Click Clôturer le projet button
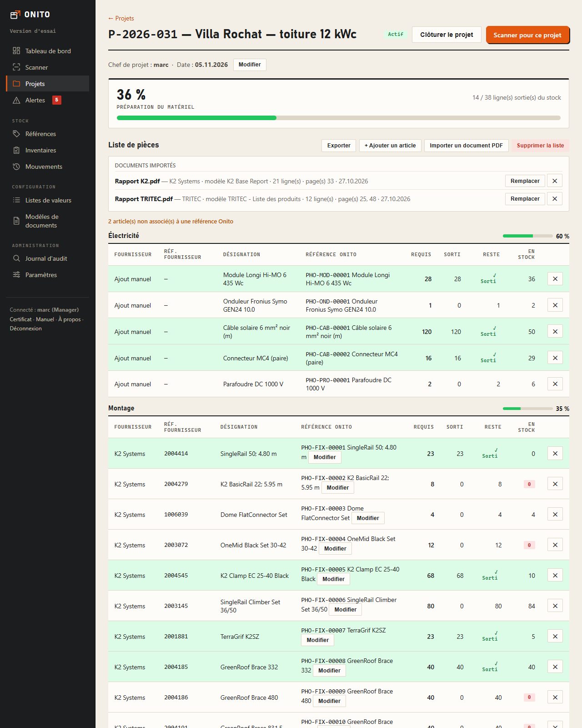The height and width of the screenshot is (728, 582). coord(447,35)
